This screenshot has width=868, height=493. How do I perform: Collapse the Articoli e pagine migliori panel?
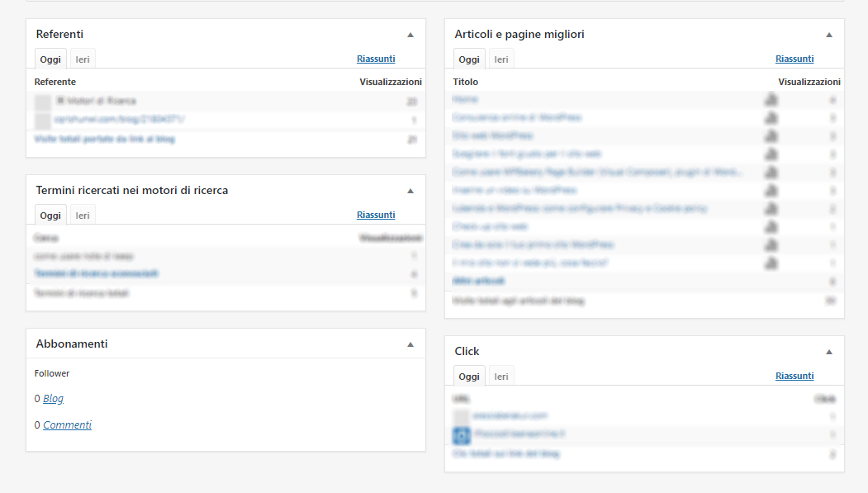point(828,35)
